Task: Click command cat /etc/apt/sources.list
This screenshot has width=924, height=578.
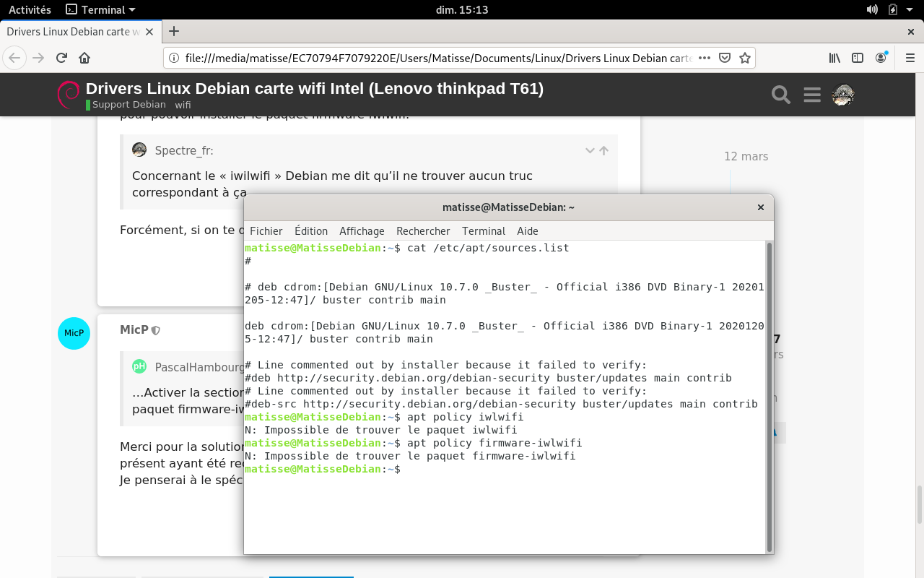Action: 488,248
